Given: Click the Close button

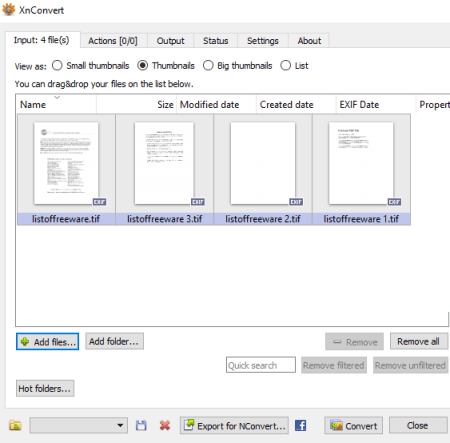Looking at the screenshot, I should coord(418,425).
